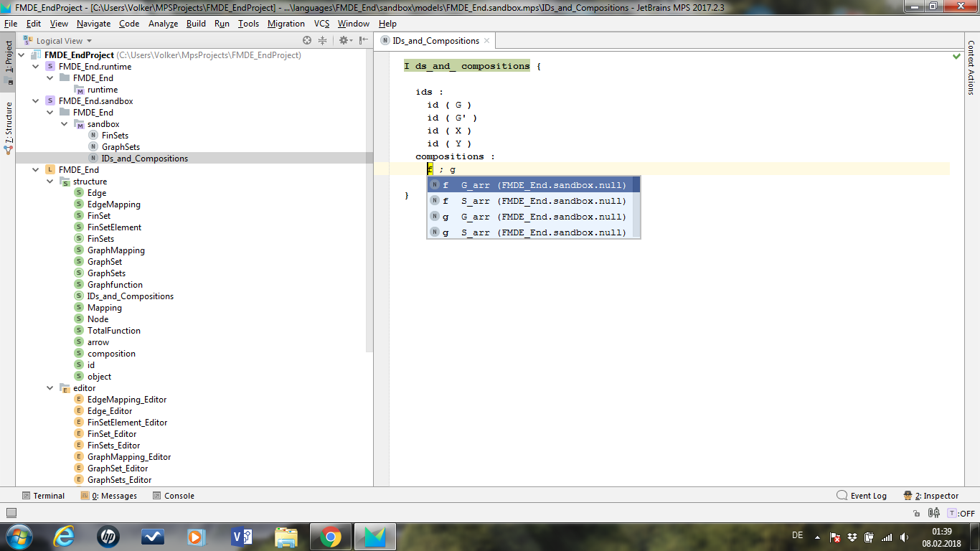This screenshot has width=980, height=551.
Task: Select GraphSets node in sandbox model
Action: pos(120,147)
